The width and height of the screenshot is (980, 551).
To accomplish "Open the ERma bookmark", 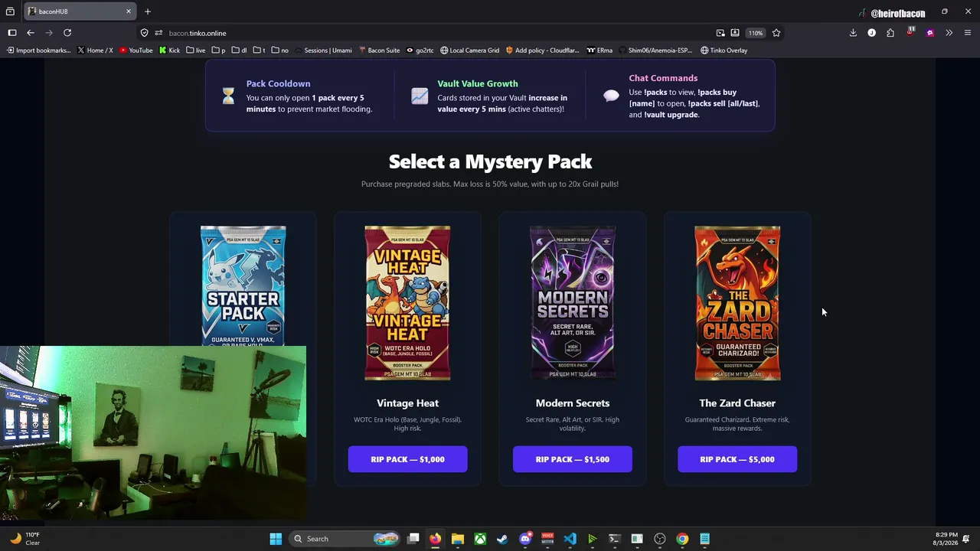I will tap(599, 51).
